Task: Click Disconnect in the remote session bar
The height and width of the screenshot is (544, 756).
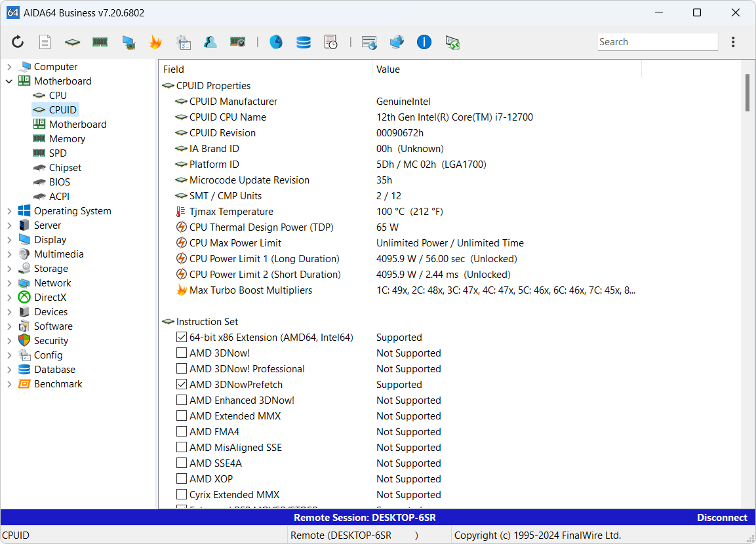Action: coord(722,518)
